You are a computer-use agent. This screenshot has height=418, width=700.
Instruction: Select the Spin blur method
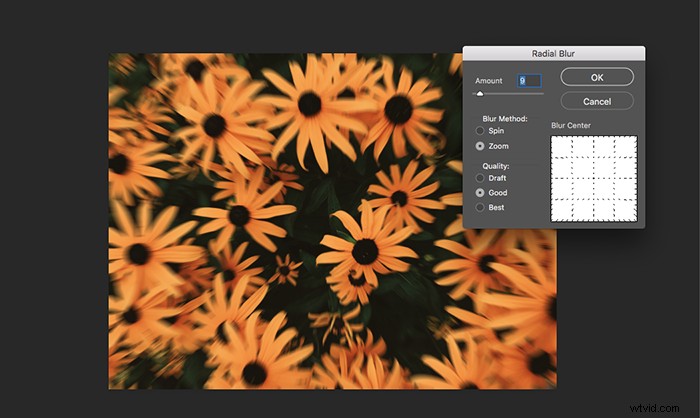tap(481, 131)
